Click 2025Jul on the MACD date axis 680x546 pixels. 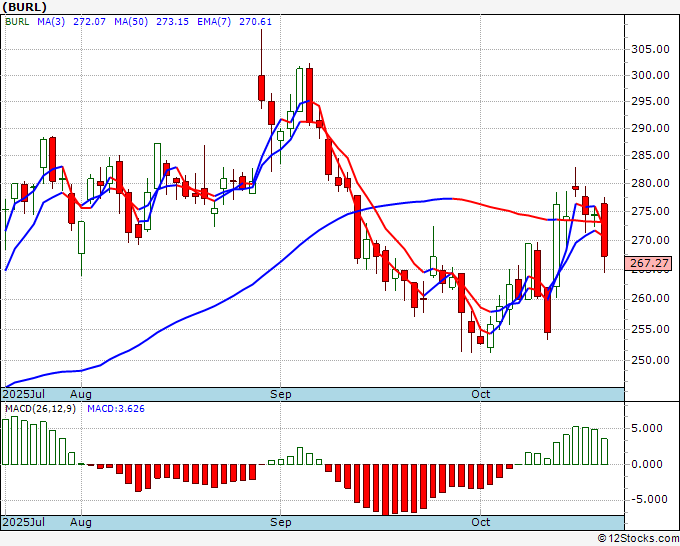pos(23,522)
